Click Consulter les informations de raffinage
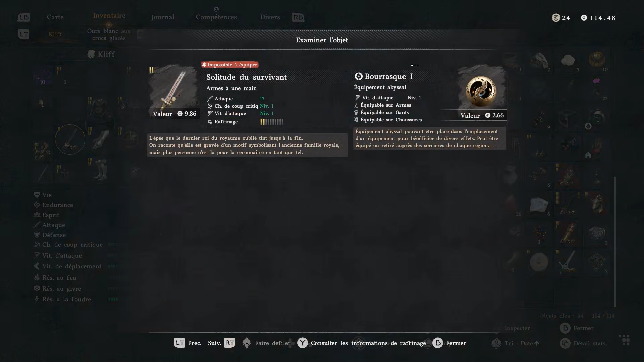This screenshot has height=362, width=644. click(x=368, y=343)
